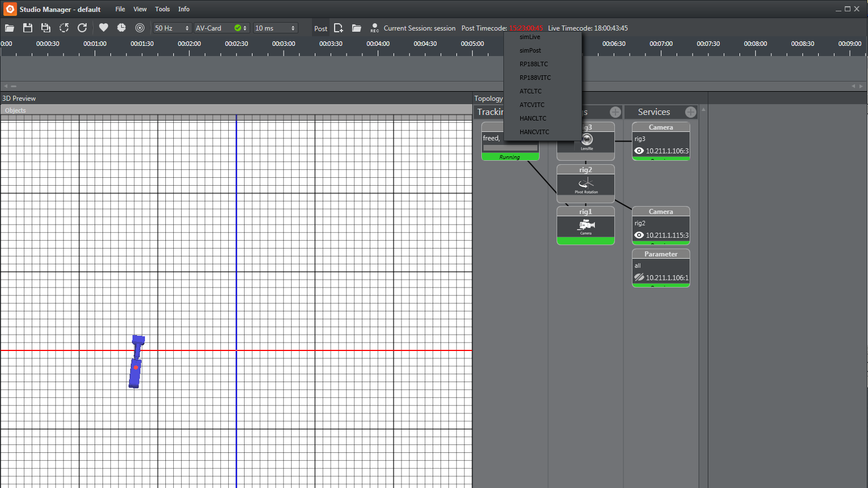Click the Post button in toolbar
This screenshot has height=488, width=868.
pos(320,28)
